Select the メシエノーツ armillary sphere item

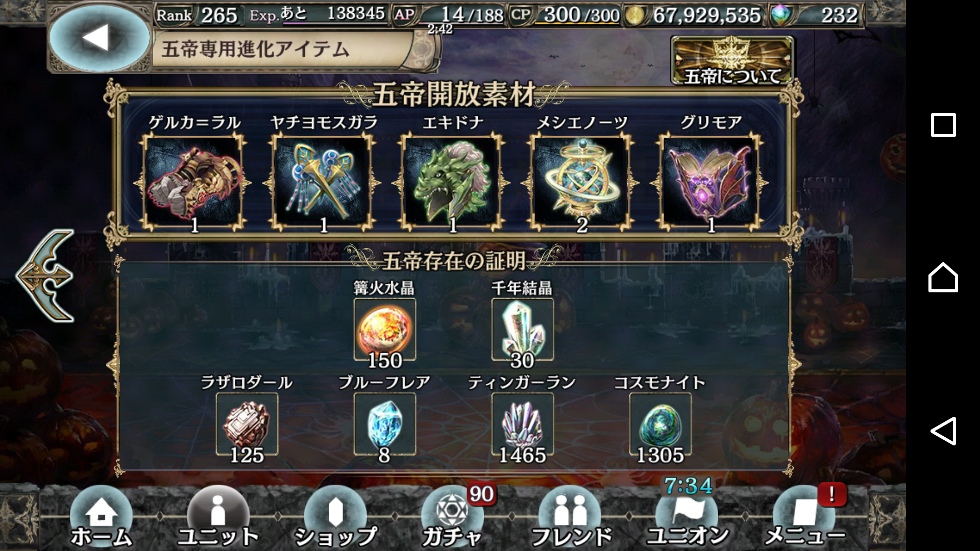(581, 181)
